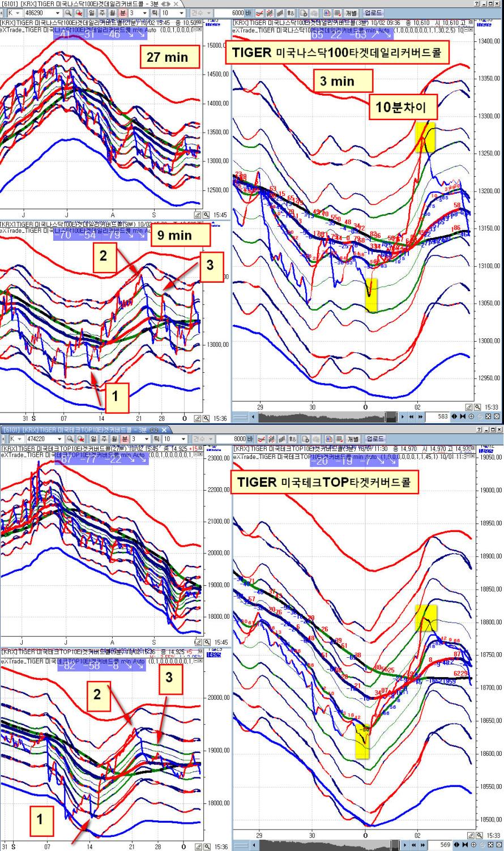This screenshot has width=504, height=851.
Task: Click the up-down arrows icon in 474220 toolbar
Action: click(x=291, y=439)
